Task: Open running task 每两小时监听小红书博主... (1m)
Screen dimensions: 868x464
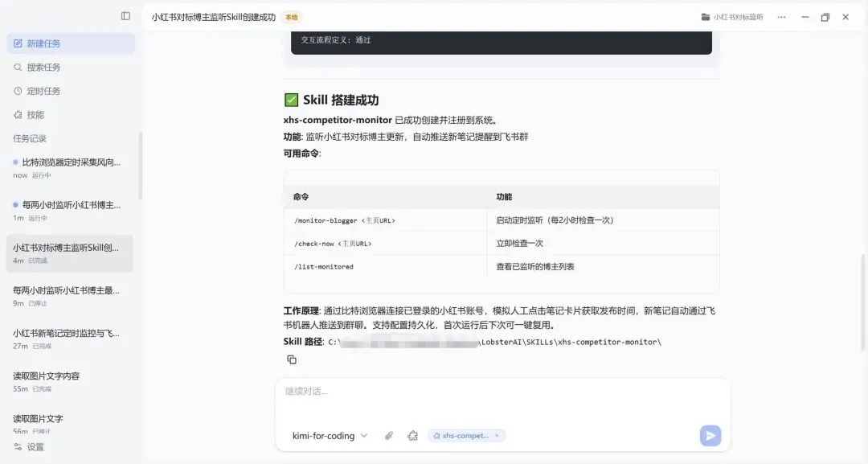Action: coord(69,211)
